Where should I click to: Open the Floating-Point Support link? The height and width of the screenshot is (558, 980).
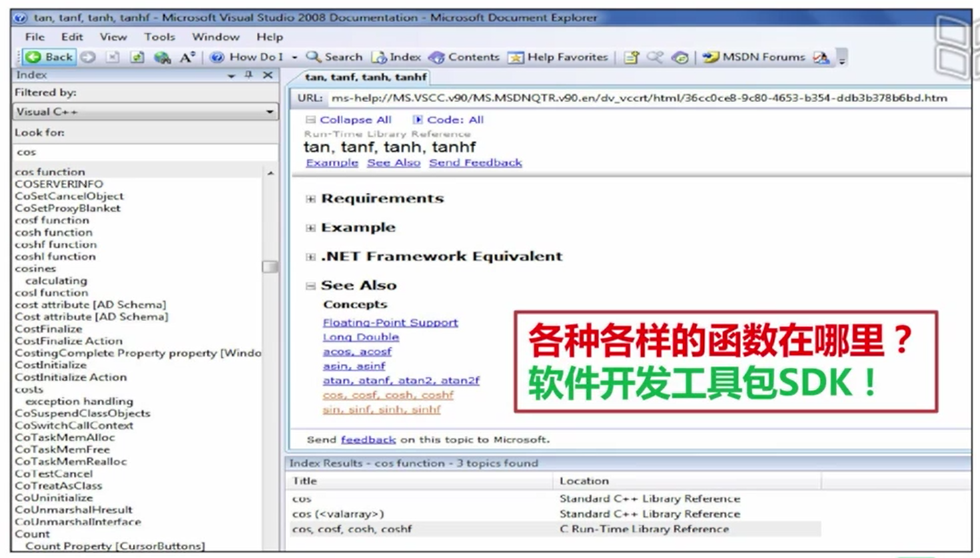click(x=390, y=322)
